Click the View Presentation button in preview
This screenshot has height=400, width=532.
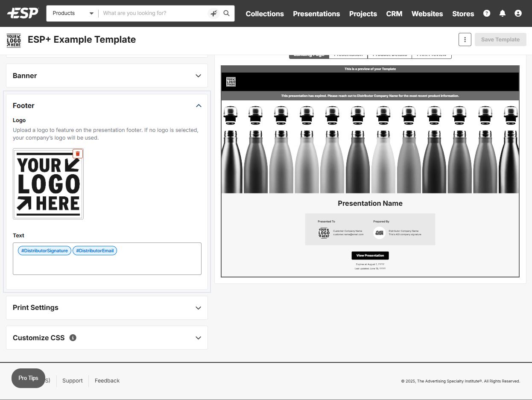pyautogui.click(x=370, y=255)
